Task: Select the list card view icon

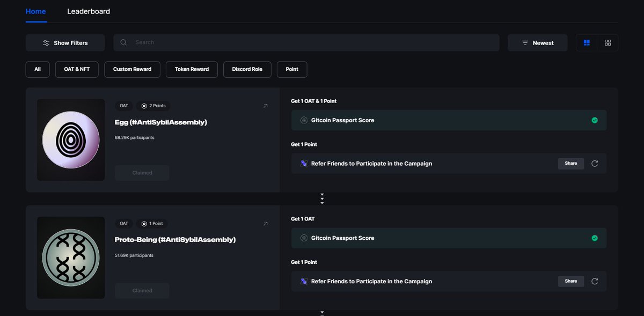Action: click(587, 43)
